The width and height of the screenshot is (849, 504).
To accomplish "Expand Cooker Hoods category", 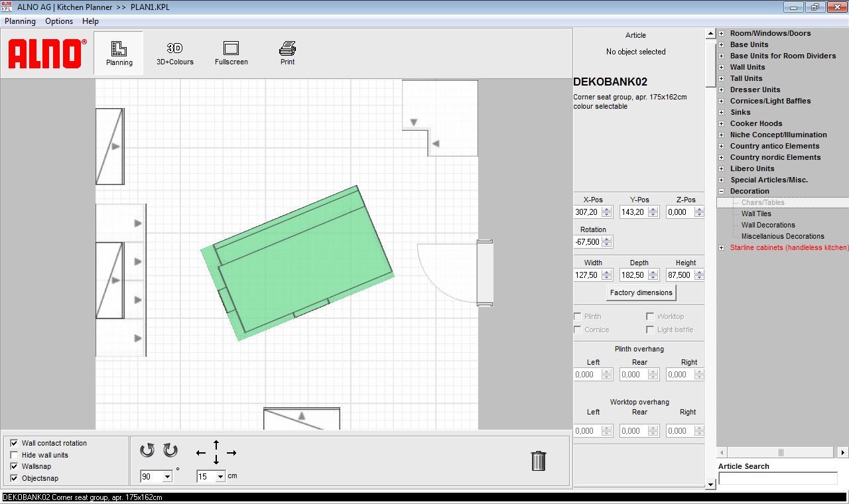I will click(722, 123).
